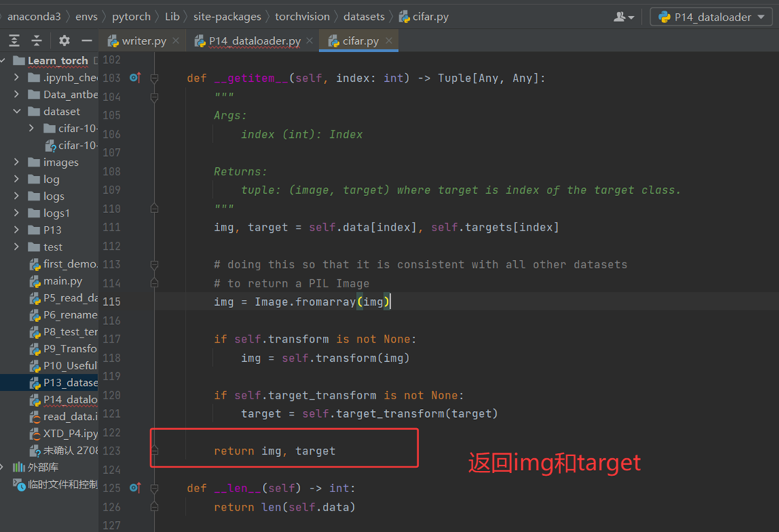Close the writer.py tab
The image size is (779, 532).
pos(176,41)
